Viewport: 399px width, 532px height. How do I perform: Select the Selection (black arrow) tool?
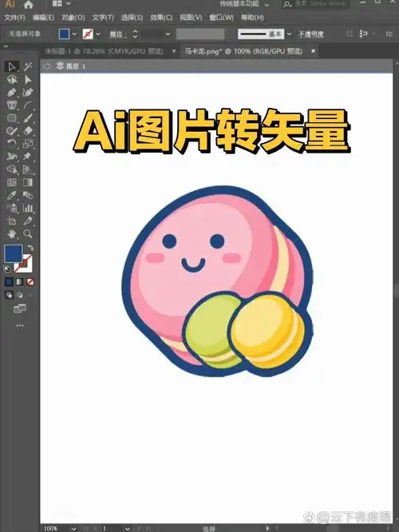pyautogui.click(x=11, y=66)
